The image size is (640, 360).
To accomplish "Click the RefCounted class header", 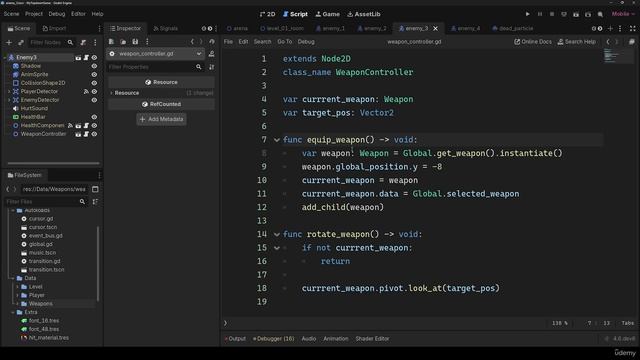I will 162,104.
